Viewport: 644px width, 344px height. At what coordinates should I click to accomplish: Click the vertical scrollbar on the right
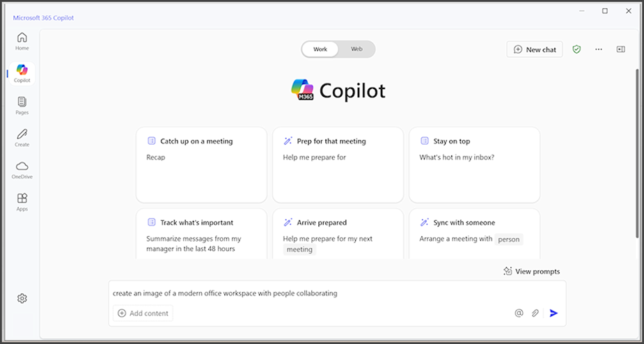click(x=637, y=152)
